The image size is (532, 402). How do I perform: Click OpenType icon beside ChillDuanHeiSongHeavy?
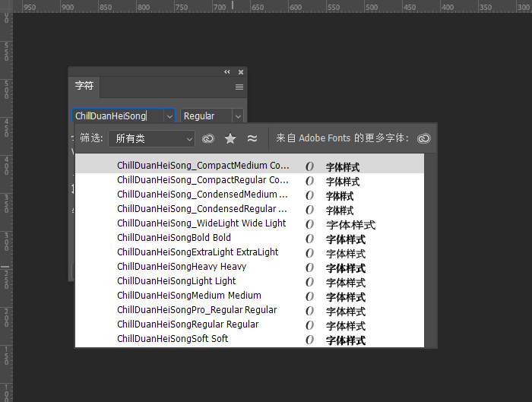[309, 267]
